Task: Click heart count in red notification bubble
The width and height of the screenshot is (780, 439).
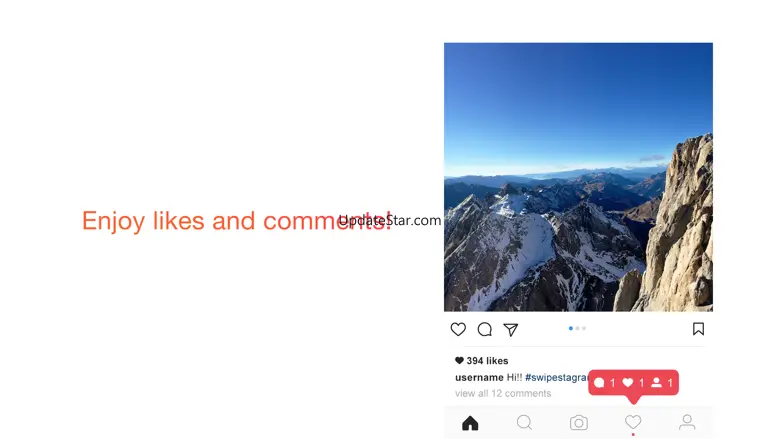Action: tap(633, 382)
